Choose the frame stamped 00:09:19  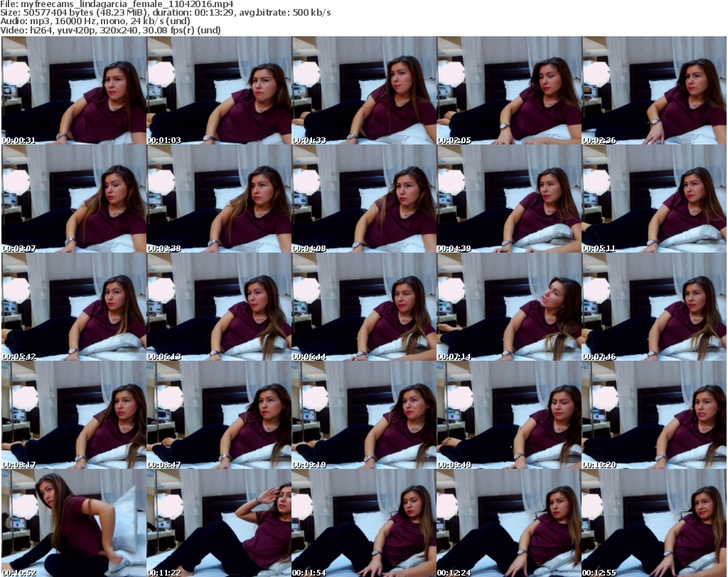click(364, 415)
